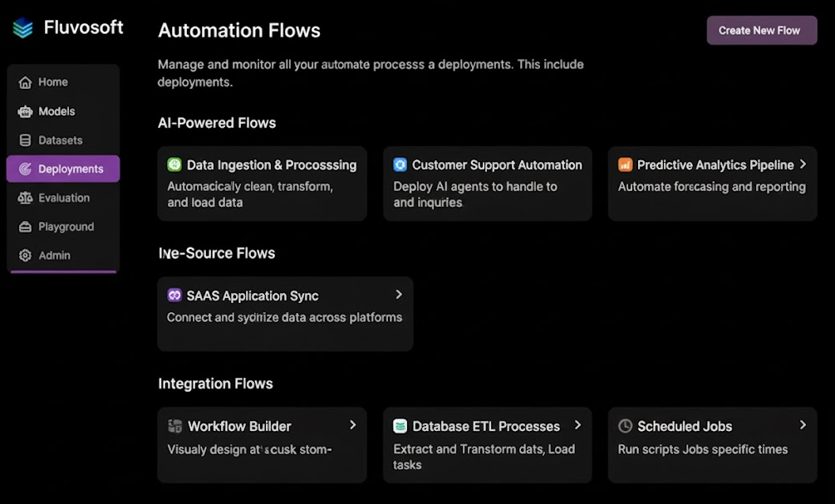Select the Models robot icon in sidebar

coord(26,111)
